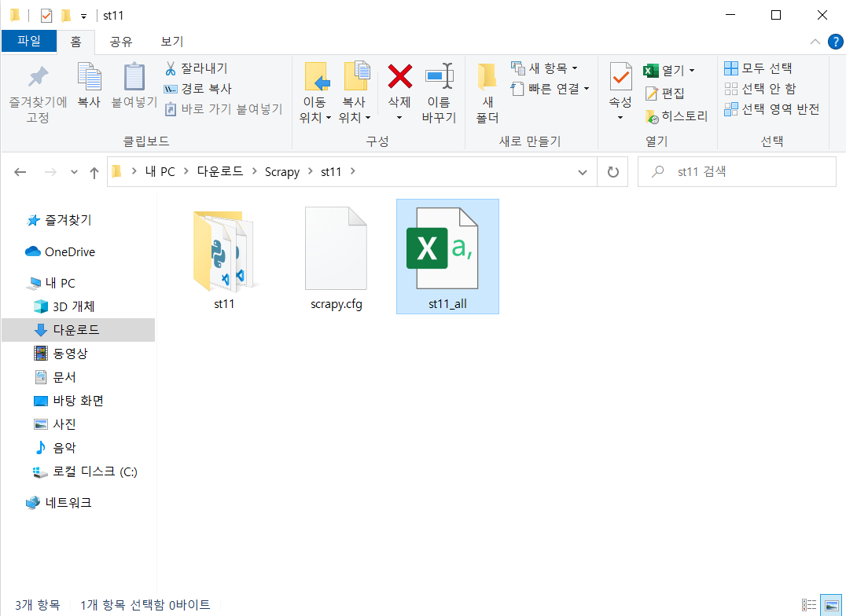Screen dimensions: 846x616
Task: Open the address bar history dropdown
Action: pyautogui.click(x=582, y=171)
